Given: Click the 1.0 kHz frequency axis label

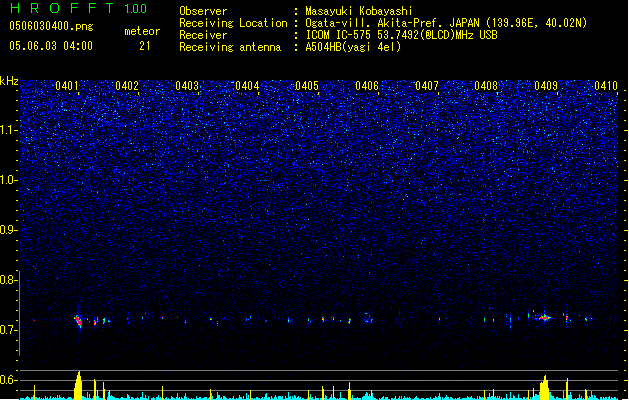Looking at the screenshot, I should pyautogui.click(x=9, y=180).
